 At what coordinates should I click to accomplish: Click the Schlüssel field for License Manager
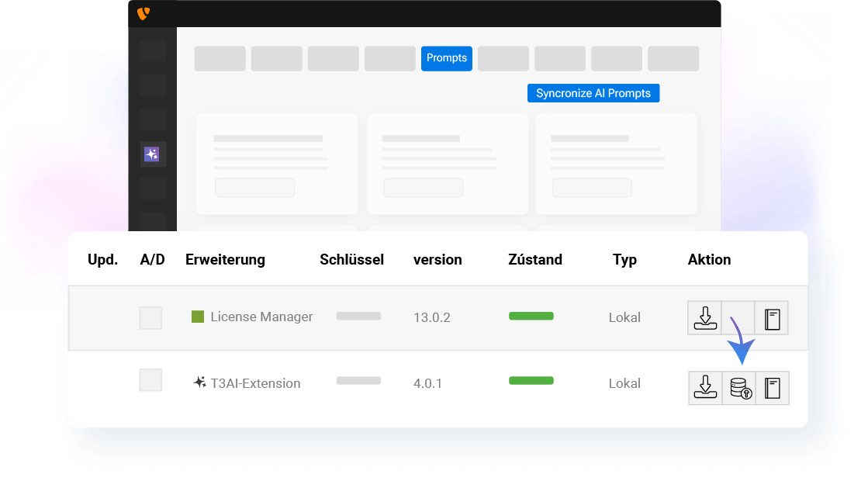pyautogui.click(x=358, y=316)
